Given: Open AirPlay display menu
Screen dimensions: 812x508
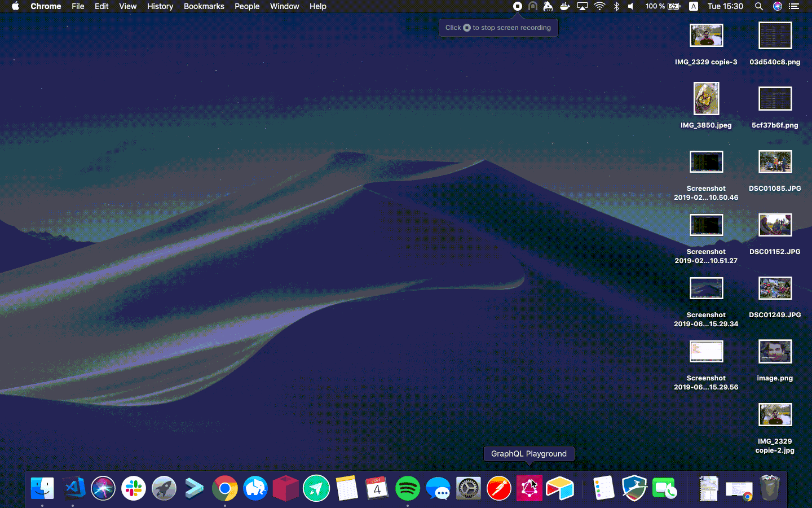Looking at the screenshot, I should [x=582, y=6].
